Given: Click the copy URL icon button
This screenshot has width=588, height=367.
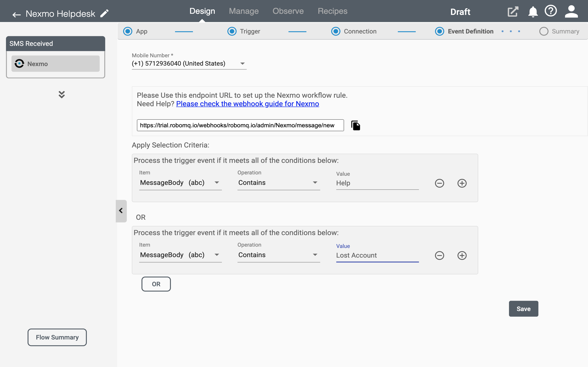Looking at the screenshot, I should click(356, 125).
